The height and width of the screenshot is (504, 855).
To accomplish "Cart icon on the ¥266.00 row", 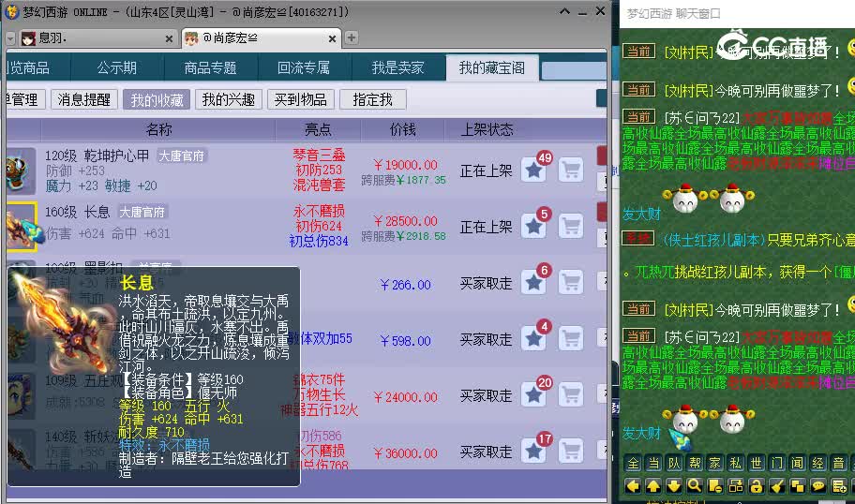I will 571,282.
